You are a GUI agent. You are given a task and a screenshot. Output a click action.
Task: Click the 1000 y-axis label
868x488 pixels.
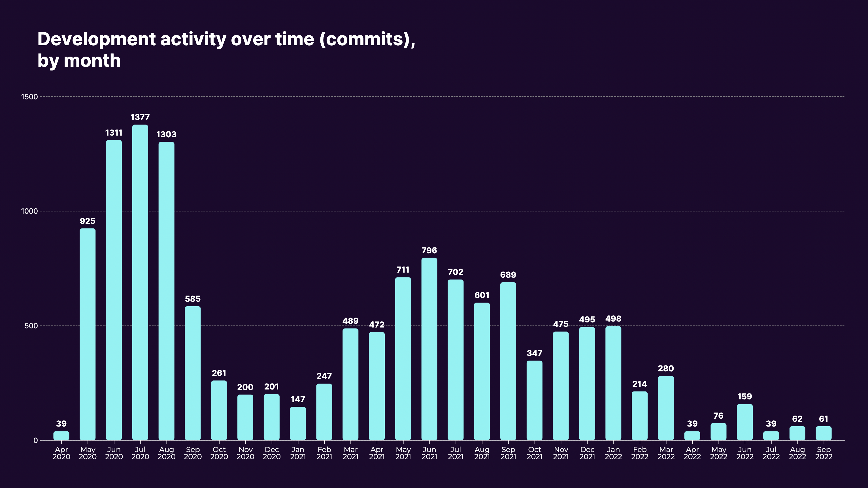(29, 211)
